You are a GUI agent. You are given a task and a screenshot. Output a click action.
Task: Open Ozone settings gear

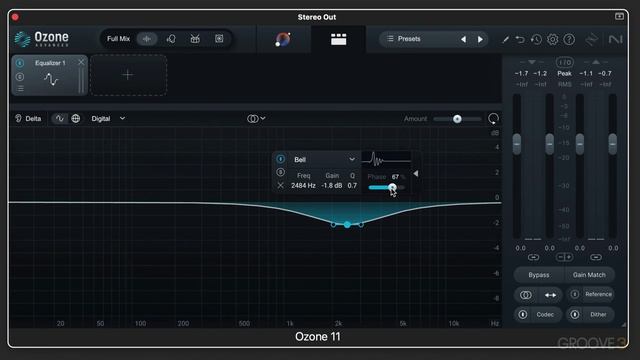coord(553,39)
